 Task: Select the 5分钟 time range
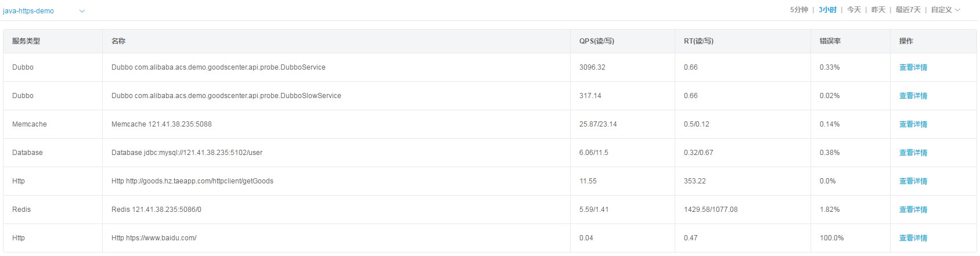799,10
